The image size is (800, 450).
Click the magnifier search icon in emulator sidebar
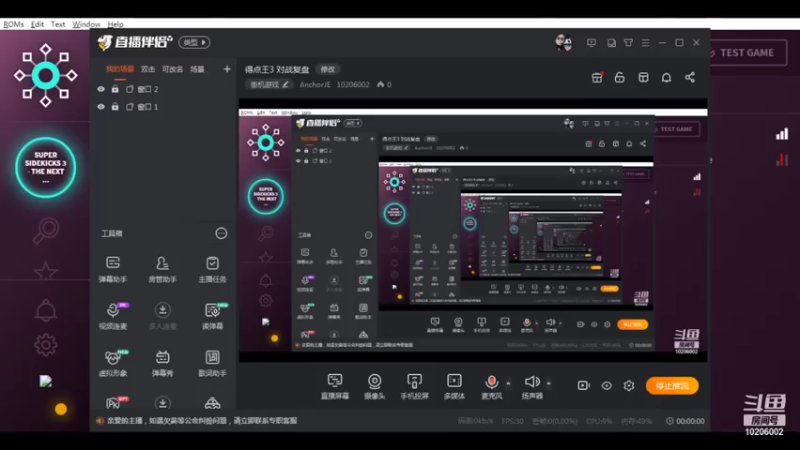pyautogui.click(x=46, y=231)
